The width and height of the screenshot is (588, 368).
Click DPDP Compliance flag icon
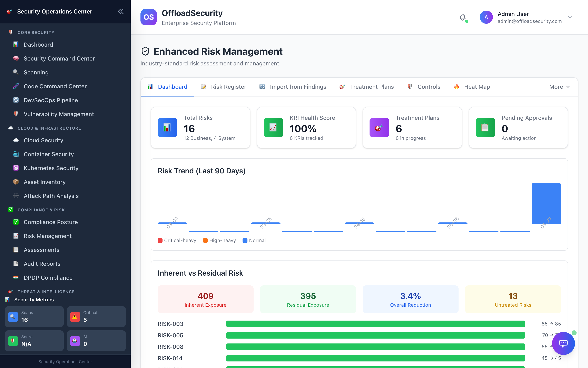click(16, 277)
